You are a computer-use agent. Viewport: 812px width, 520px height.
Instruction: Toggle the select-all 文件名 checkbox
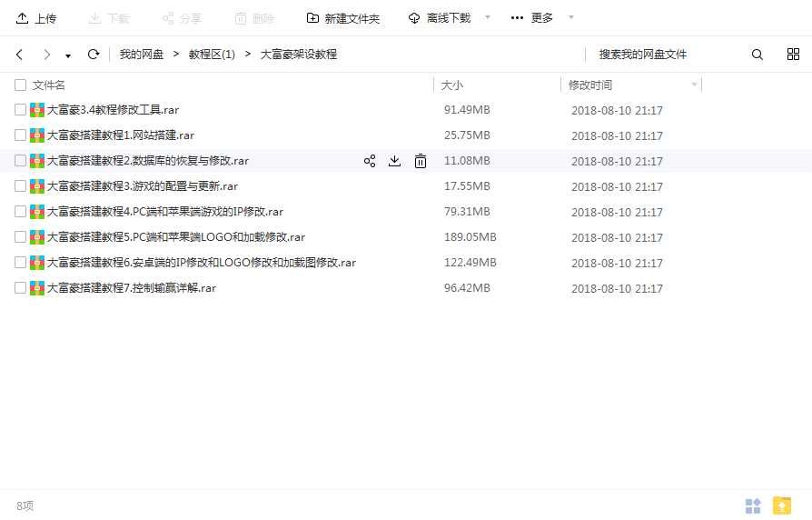(20, 85)
